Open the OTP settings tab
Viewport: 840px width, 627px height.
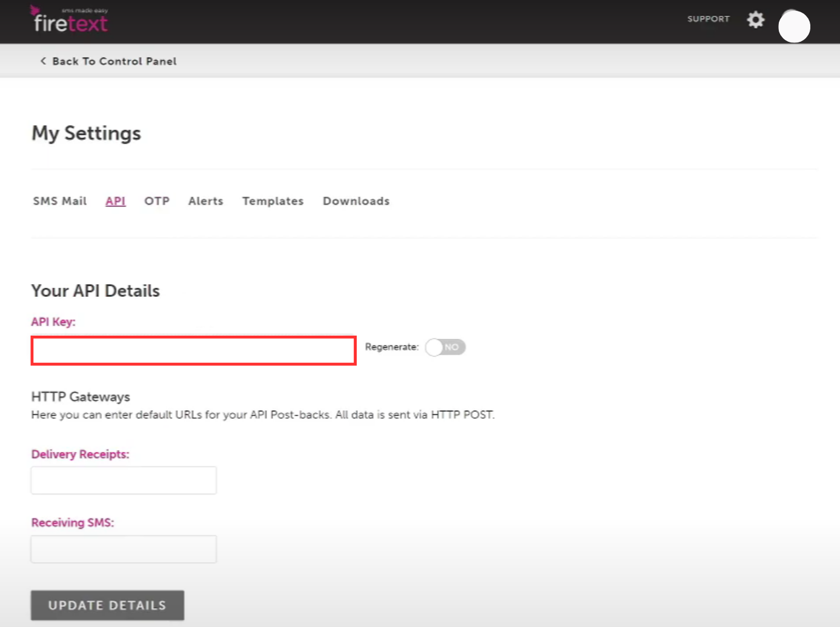[x=156, y=201]
